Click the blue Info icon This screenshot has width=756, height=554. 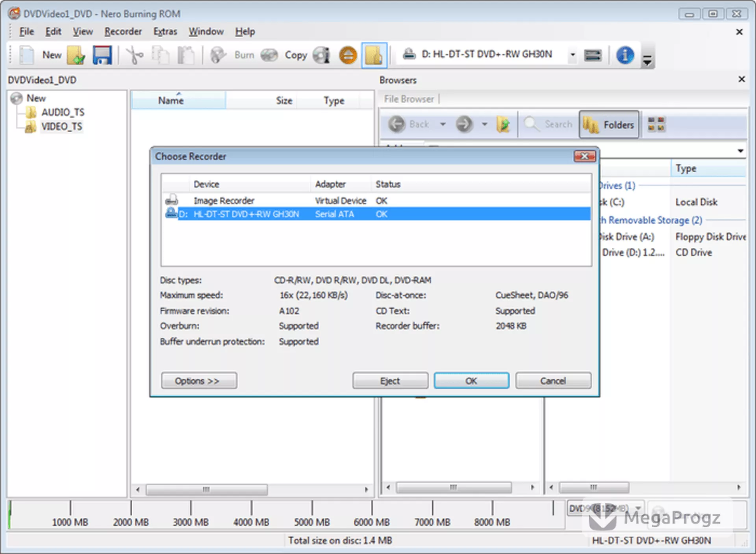pos(625,55)
